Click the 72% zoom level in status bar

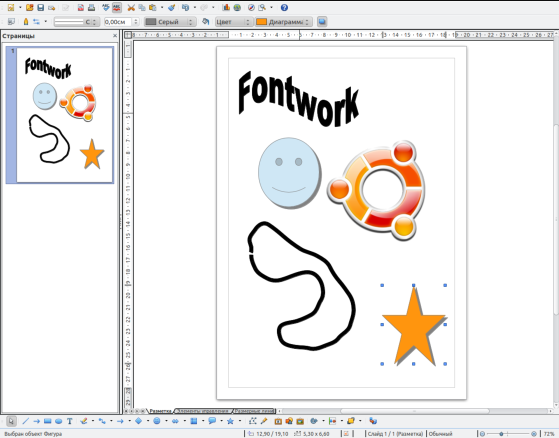(549, 434)
